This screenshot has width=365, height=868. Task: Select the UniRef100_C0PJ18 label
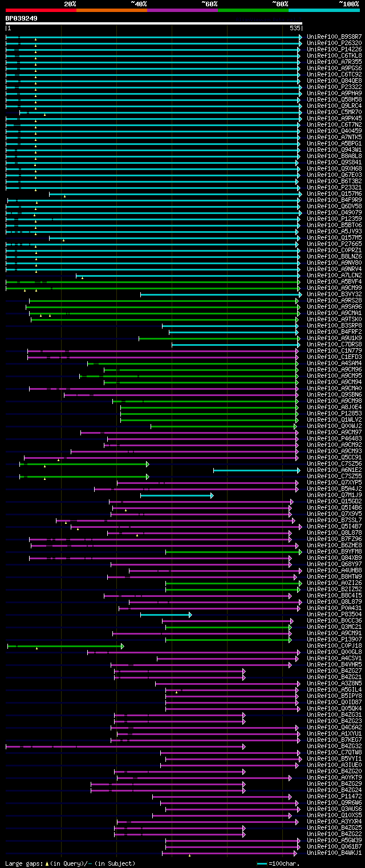point(334,645)
